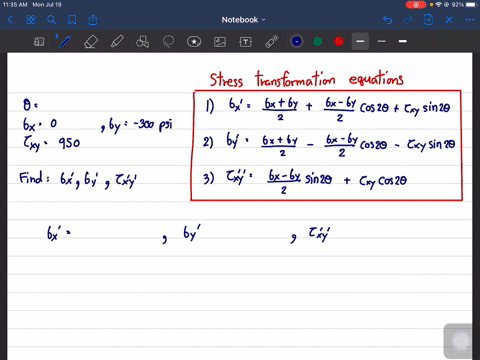
Task: Select the Image insert tool
Action: 220,42
